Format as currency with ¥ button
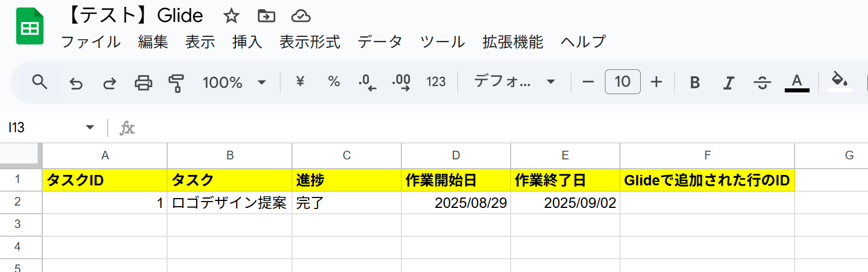868x272 pixels. [x=300, y=82]
